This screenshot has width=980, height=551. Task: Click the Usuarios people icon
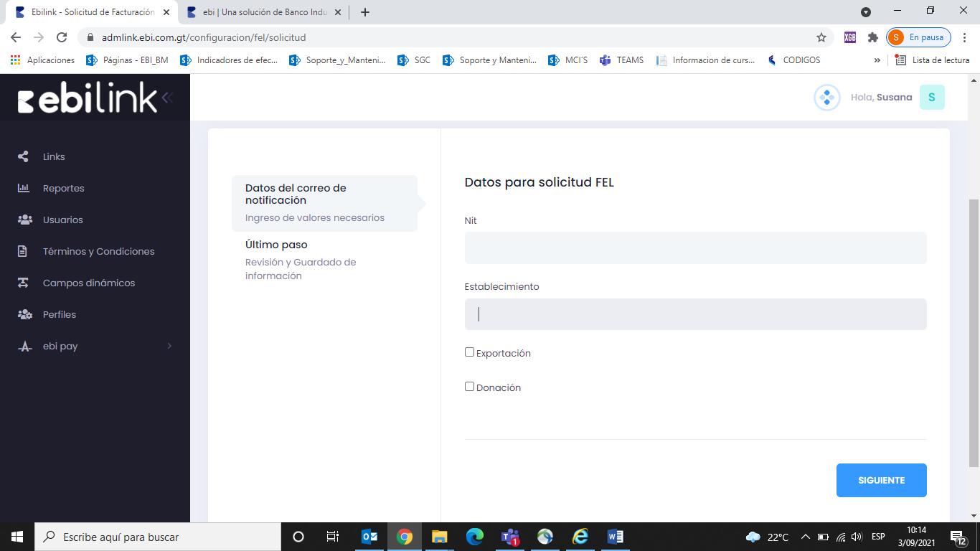[24, 220]
